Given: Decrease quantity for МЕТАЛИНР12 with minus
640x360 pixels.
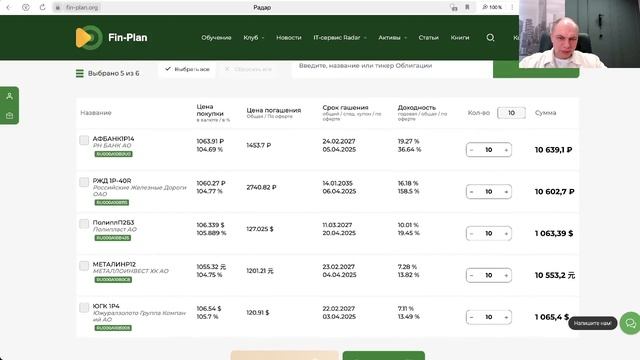Looking at the screenshot, I should [x=471, y=276].
